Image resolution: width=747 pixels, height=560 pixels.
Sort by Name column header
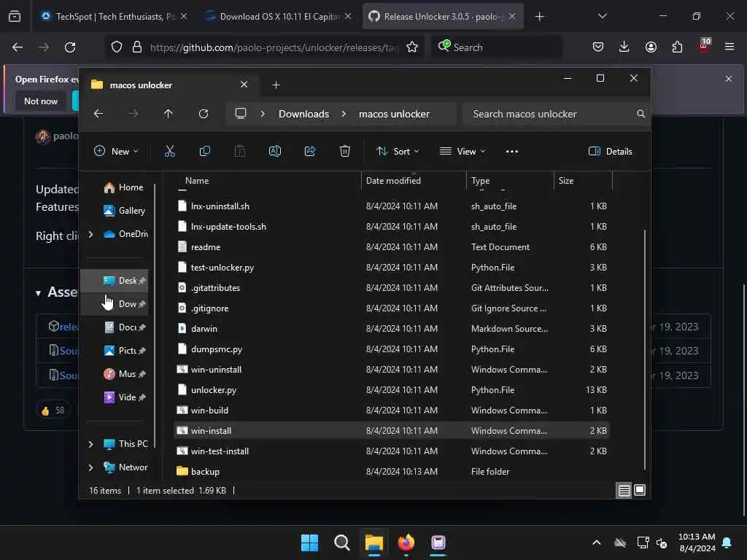[197, 181]
